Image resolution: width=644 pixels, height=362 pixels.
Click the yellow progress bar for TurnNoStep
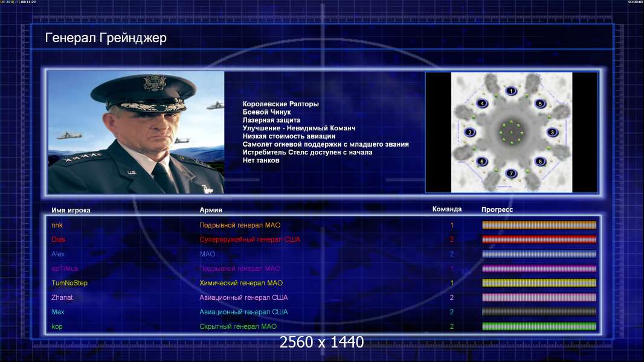point(539,283)
